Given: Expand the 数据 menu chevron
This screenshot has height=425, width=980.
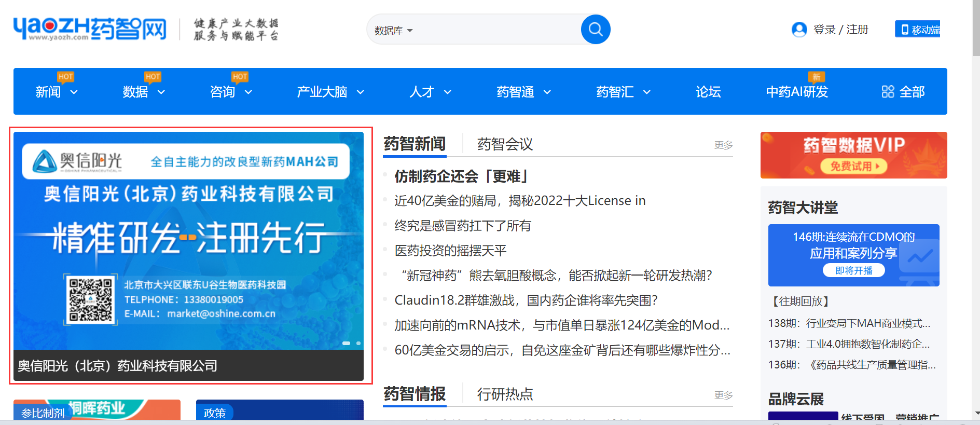Looking at the screenshot, I should tap(161, 92).
